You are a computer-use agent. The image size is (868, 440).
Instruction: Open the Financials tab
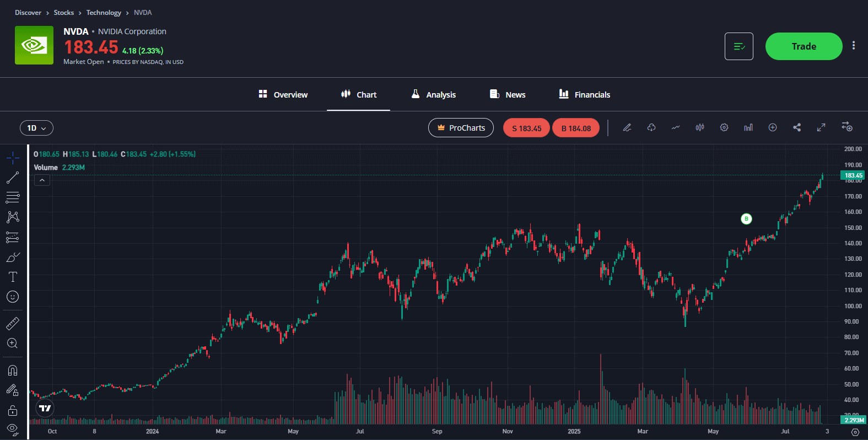point(585,95)
